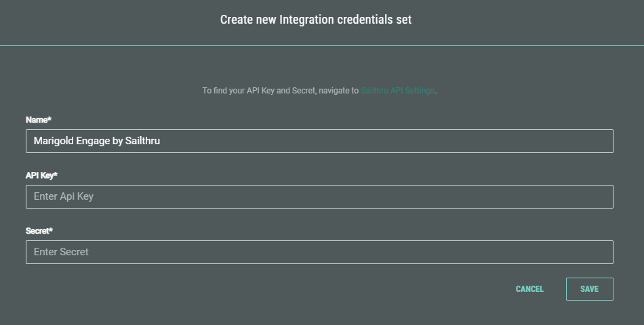The width and height of the screenshot is (644, 325).
Task: Click the 'Marigold Engage by Sailthru' text
Action: tap(97, 141)
